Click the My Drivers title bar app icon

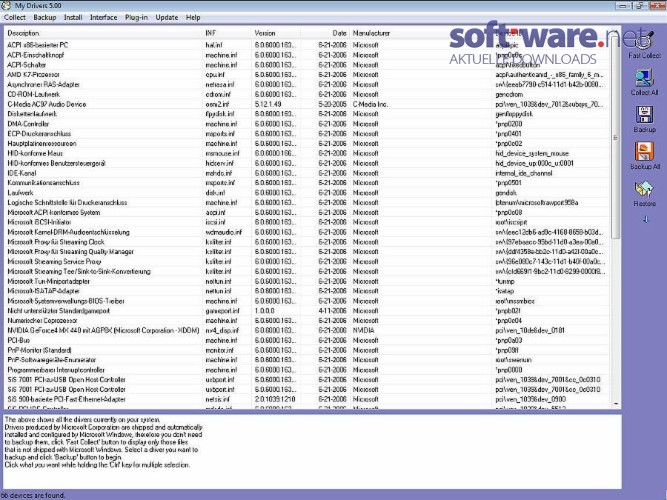coord(6,6)
